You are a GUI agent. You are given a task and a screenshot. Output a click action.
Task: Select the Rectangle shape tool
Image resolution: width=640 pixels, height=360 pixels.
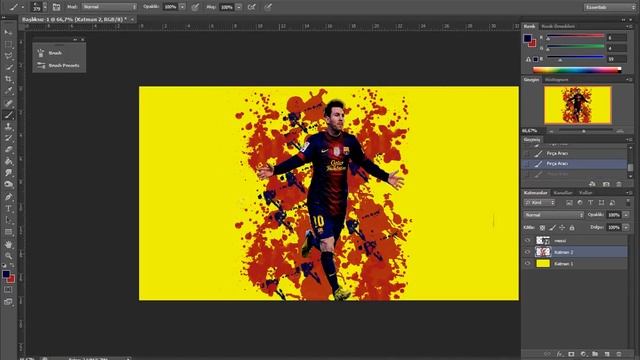click(x=8, y=232)
